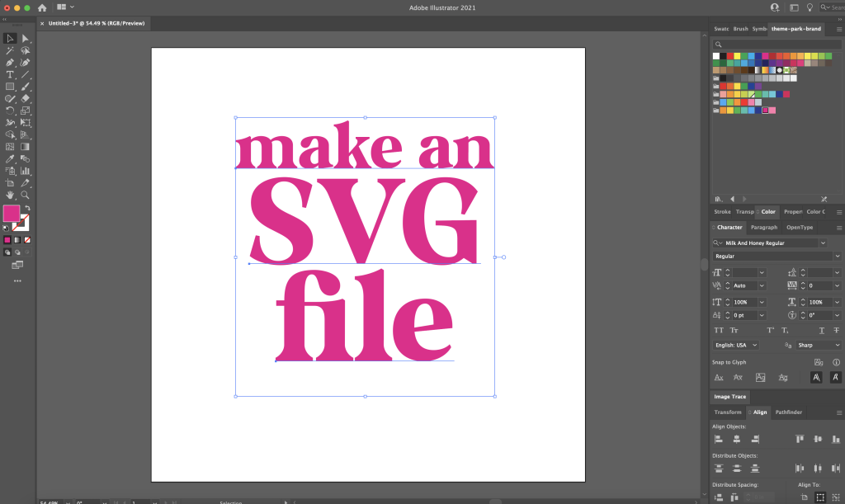Click Vertical Align Top icon
Screen dimensions: 845x504
pos(800,440)
